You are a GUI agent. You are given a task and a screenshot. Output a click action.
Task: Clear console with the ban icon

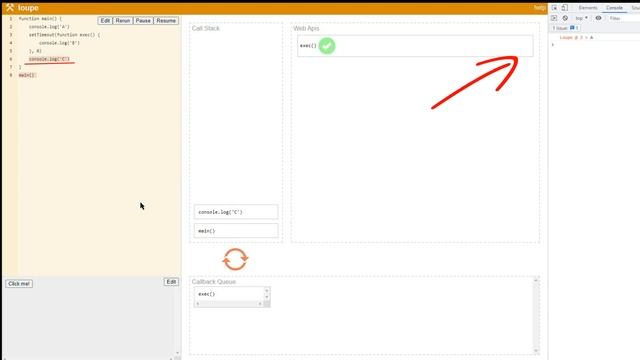pos(565,18)
